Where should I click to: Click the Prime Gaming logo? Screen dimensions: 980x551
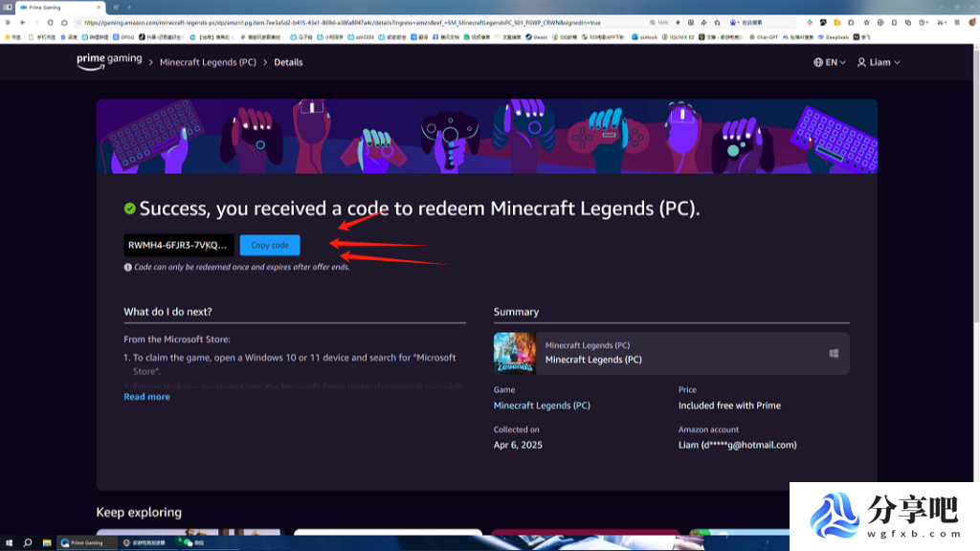(x=109, y=61)
